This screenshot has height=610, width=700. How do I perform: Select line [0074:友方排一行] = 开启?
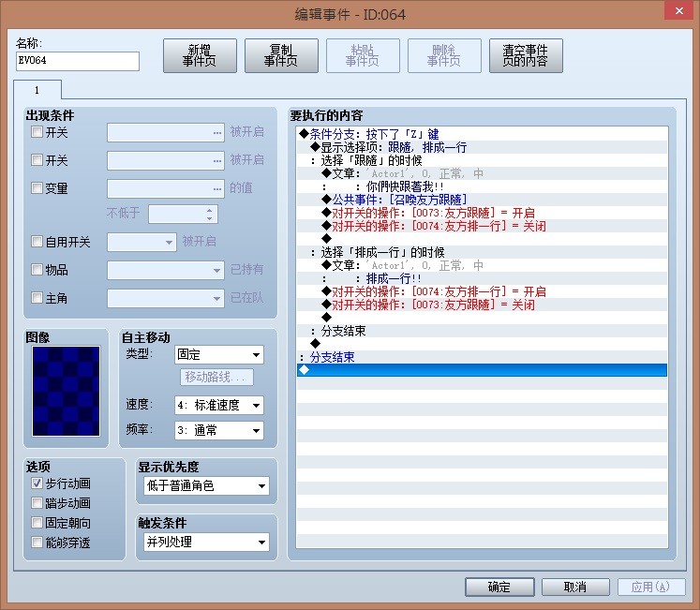coord(483,291)
